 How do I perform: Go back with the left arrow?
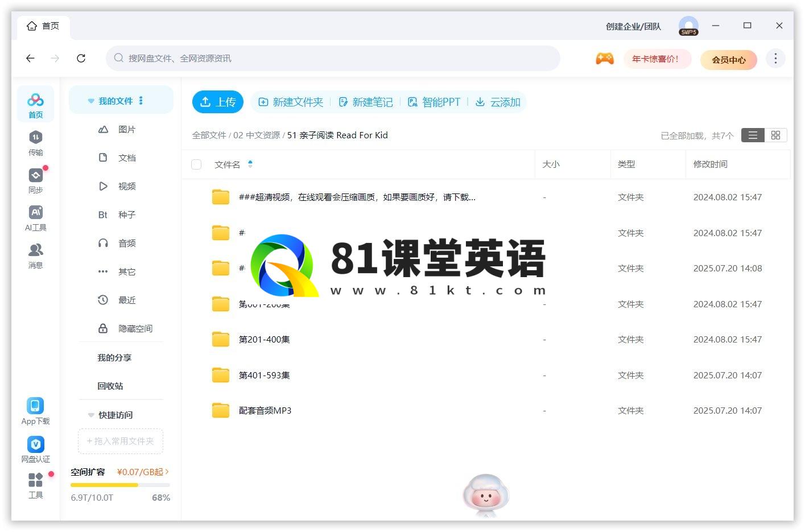(31, 58)
